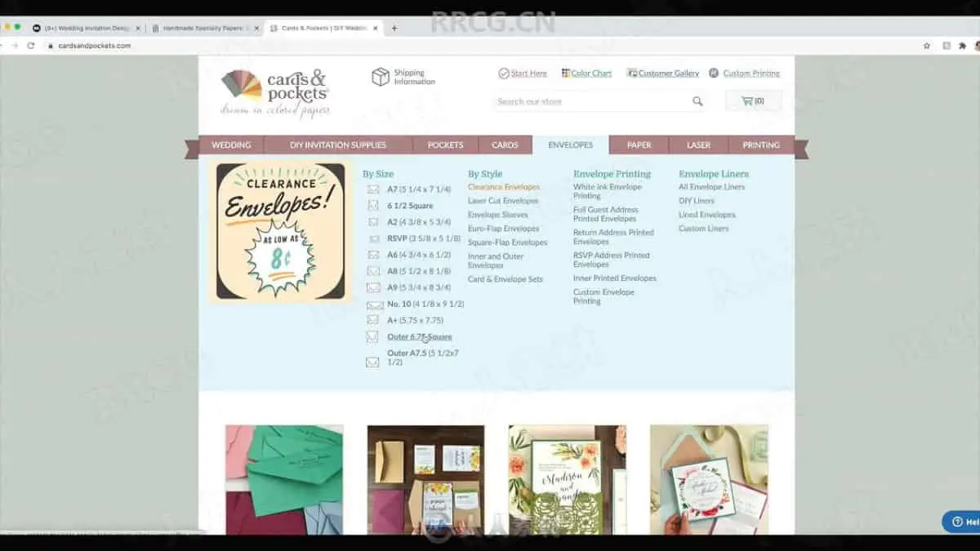Open Full Guest Address Printed Envelopes

(606, 214)
